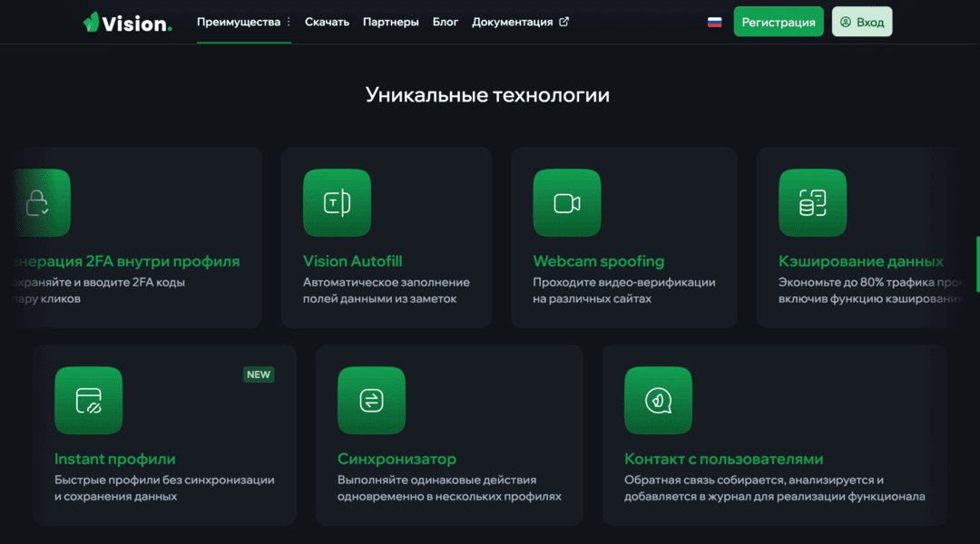Switch language via the Russian flag

pyautogui.click(x=714, y=22)
